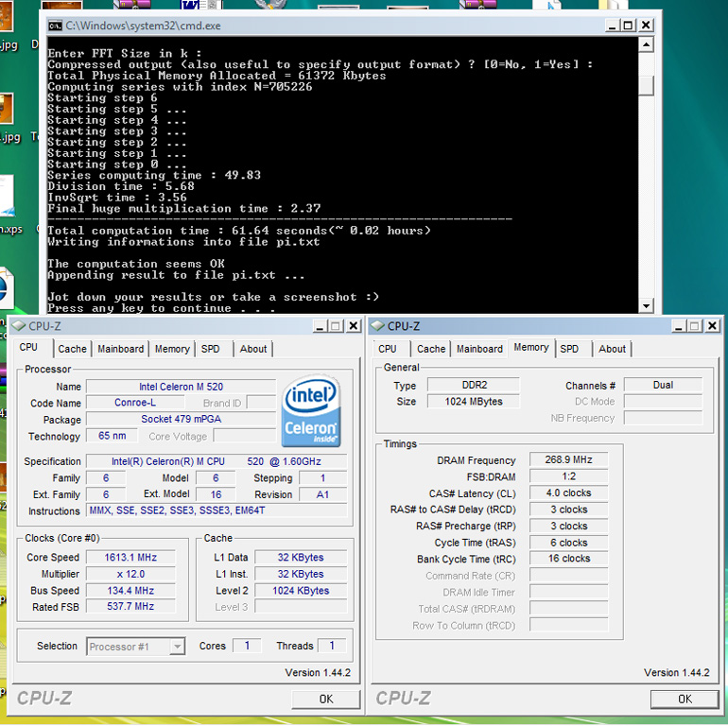Screen dimensions: 728x726
Task: Click the cmd.exe title bar icon
Action: click(x=55, y=26)
